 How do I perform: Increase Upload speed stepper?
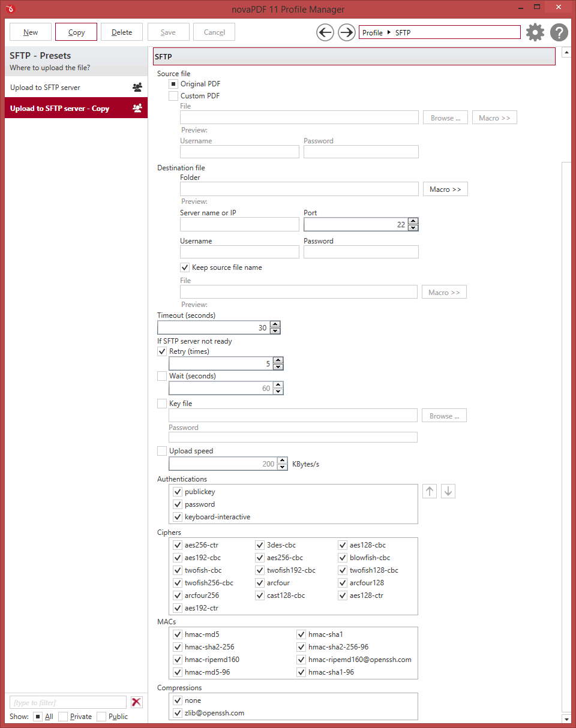(x=283, y=461)
